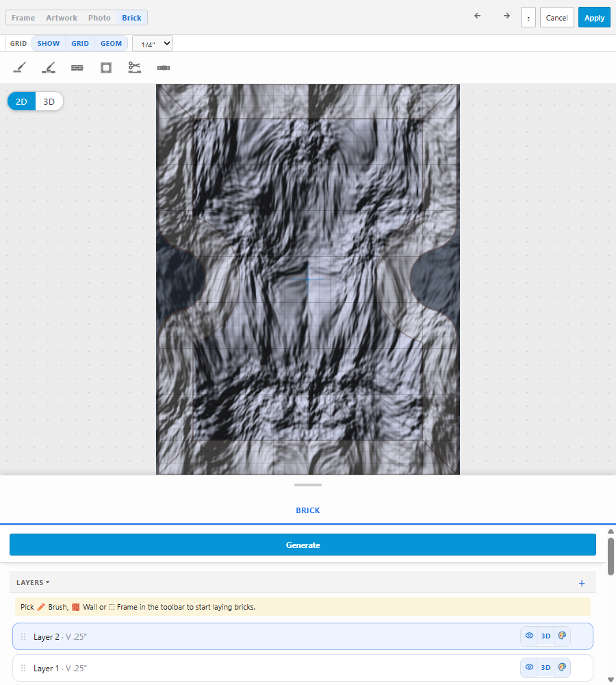The height and width of the screenshot is (685, 616).
Task: Click the scrollbar down arrow
Action: (611, 680)
